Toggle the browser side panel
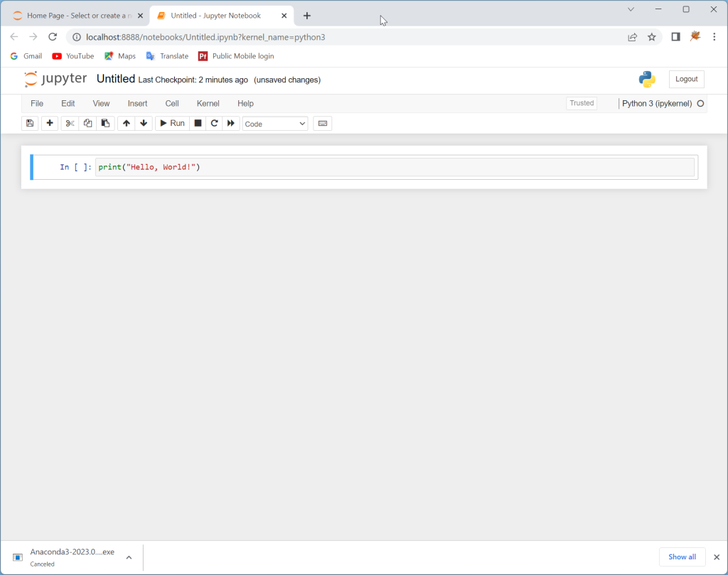728x575 pixels. click(675, 37)
